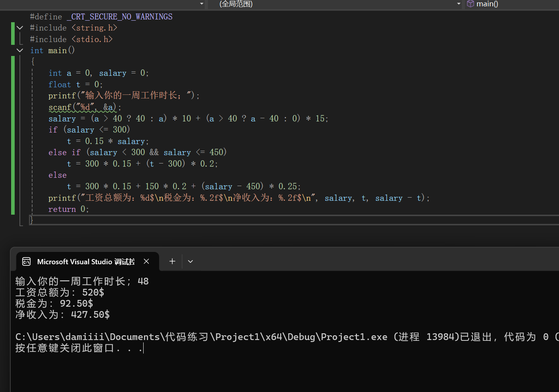Open the terminal profile dropdown chevron
Image resolution: width=559 pixels, height=392 pixels.
tap(190, 261)
